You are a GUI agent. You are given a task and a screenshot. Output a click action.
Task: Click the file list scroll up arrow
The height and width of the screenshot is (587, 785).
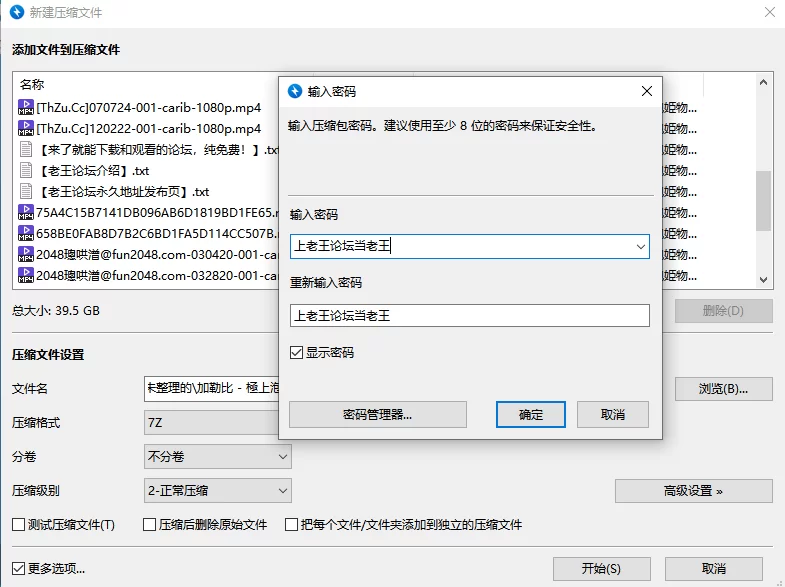[x=763, y=82]
